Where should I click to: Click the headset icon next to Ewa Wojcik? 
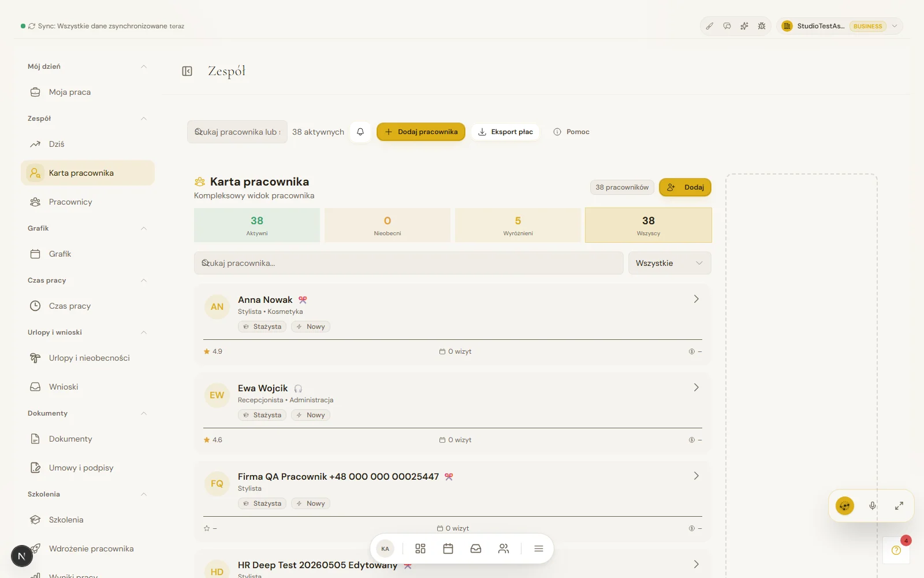[298, 388]
